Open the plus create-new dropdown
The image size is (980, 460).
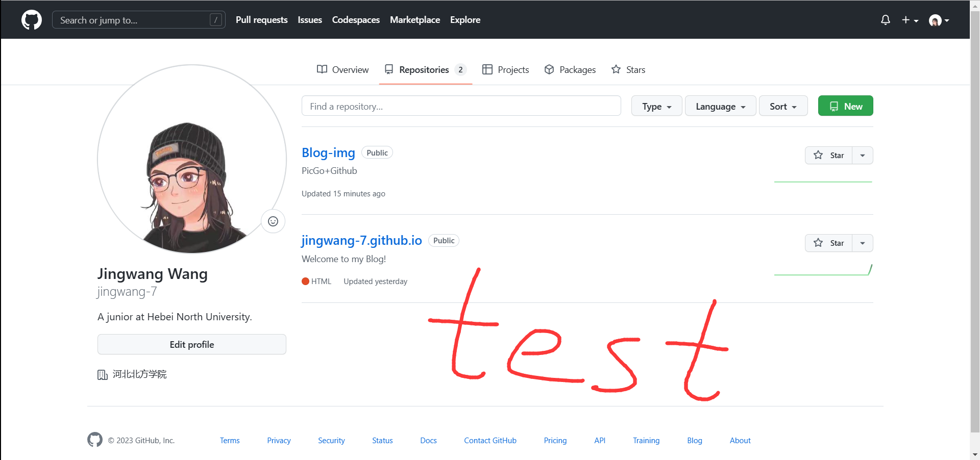[910, 20]
